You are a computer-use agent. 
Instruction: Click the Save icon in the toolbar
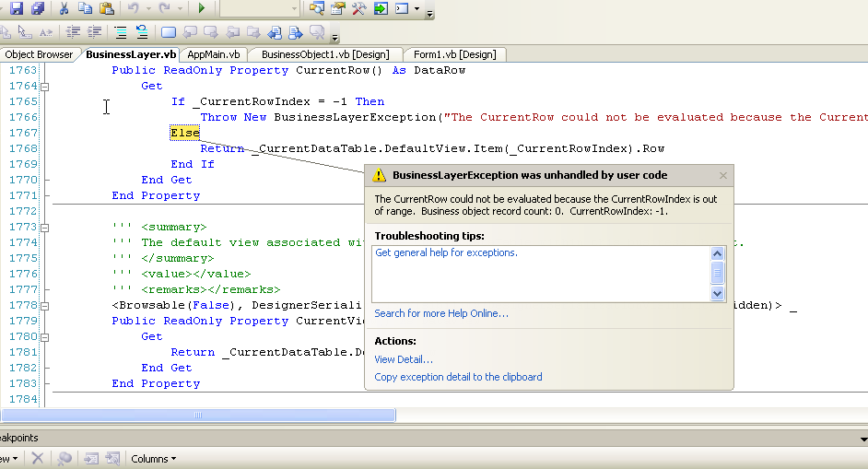pos(17,8)
